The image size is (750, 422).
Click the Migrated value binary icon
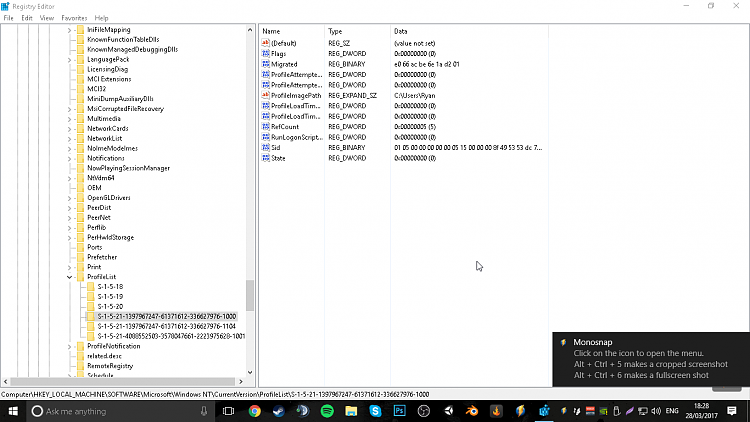[x=265, y=64]
